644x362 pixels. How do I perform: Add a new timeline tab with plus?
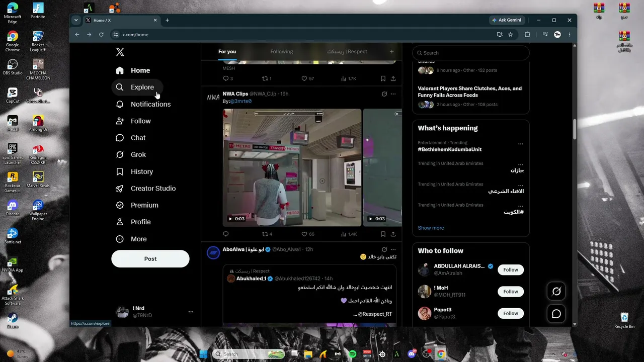(x=391, y=51)
